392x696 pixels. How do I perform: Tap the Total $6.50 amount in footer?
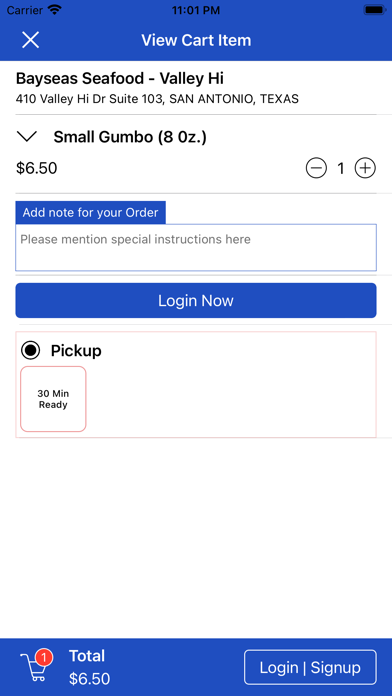[90, 678]
